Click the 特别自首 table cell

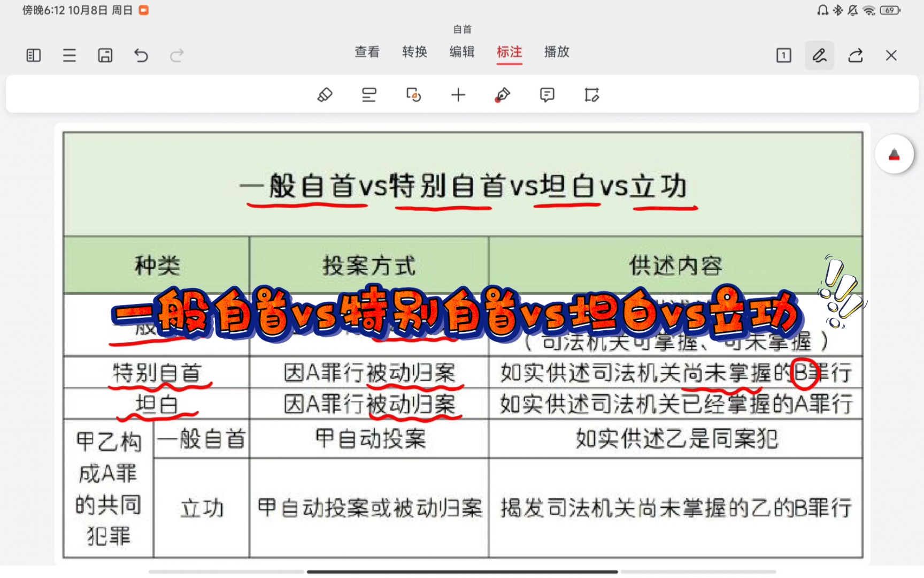coord(157,372)
